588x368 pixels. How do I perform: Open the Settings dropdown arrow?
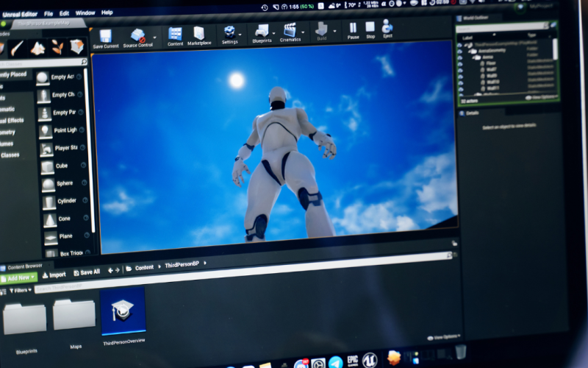pyautogui.click(x=240, y=34)
